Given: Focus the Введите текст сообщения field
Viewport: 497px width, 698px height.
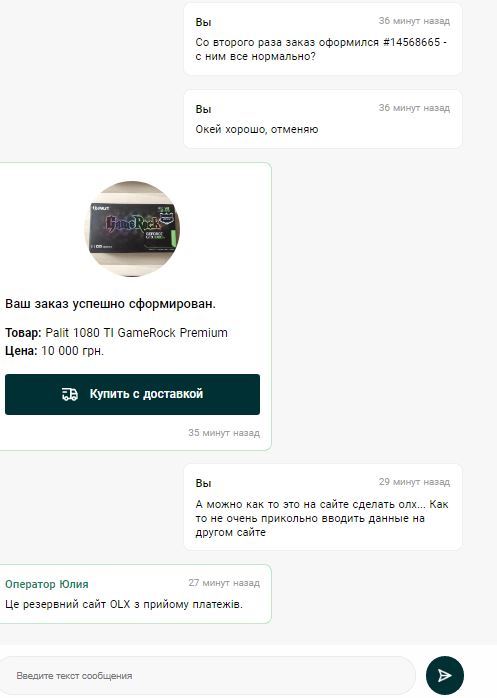Looking at the screenshot, I should tap(208, 676).
